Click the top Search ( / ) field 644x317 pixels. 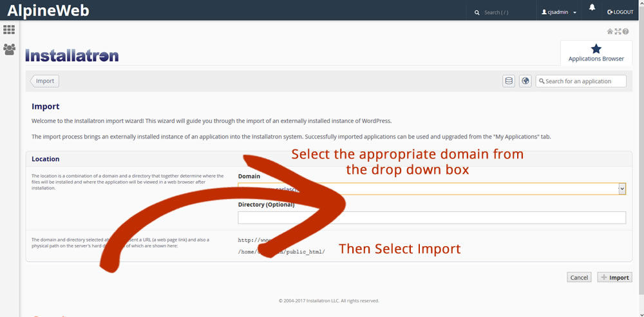point(501,12)
